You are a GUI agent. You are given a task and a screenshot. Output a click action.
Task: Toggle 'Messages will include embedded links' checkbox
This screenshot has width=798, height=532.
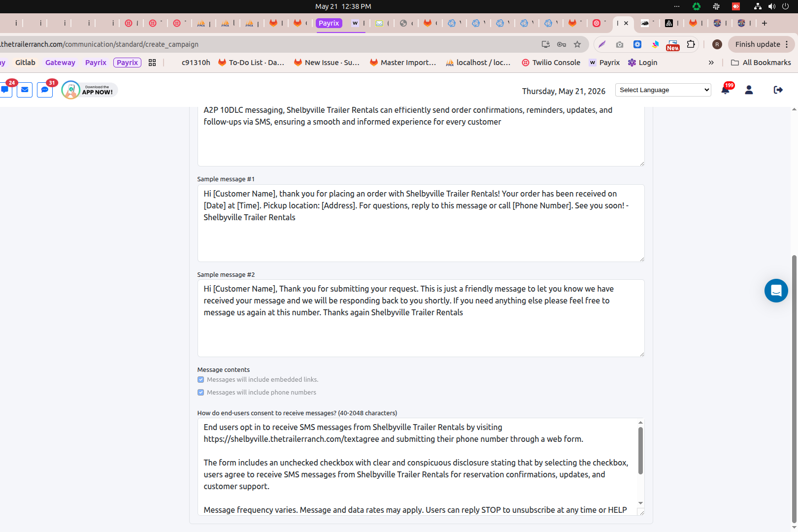[200, 380]
